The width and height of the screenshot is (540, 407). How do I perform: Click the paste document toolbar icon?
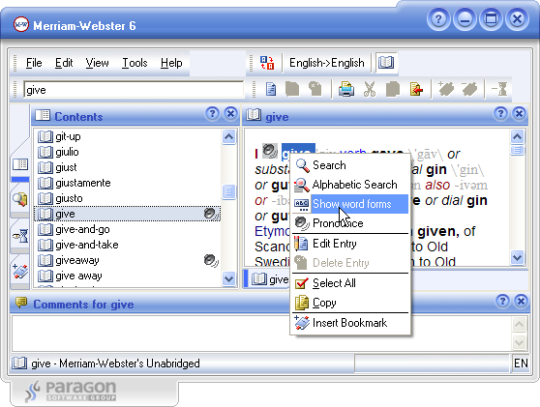pos(416,90)
